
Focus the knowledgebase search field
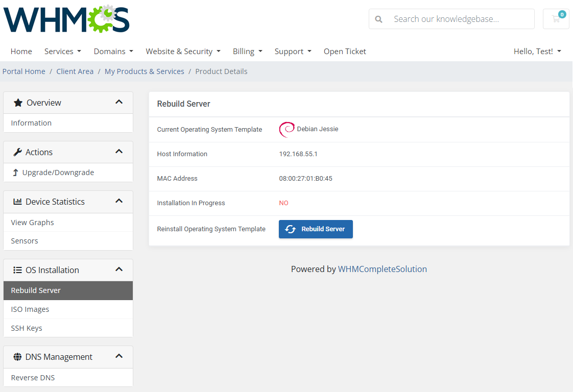click(460, 19)
